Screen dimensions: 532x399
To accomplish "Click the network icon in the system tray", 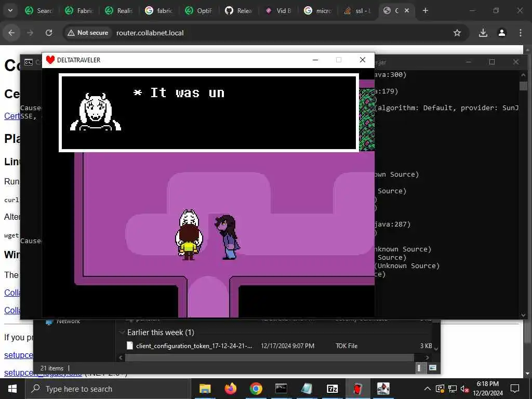I will tap(453, 389).
